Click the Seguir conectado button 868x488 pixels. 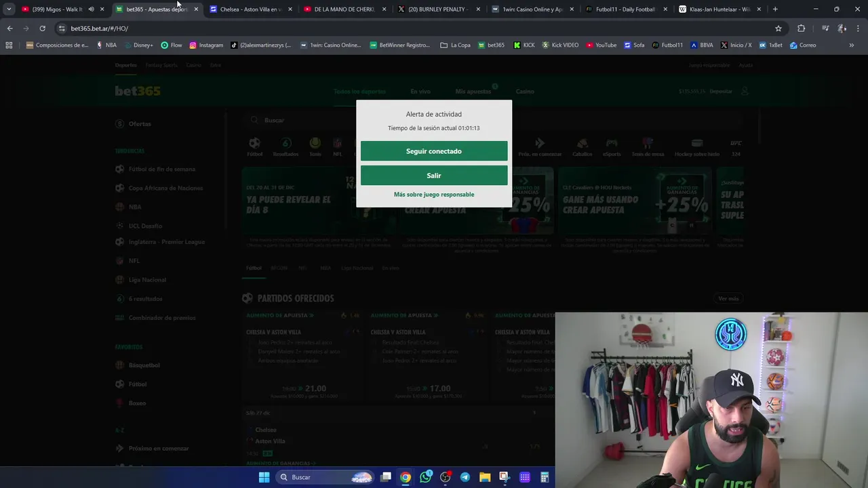(x=434, y=151)
